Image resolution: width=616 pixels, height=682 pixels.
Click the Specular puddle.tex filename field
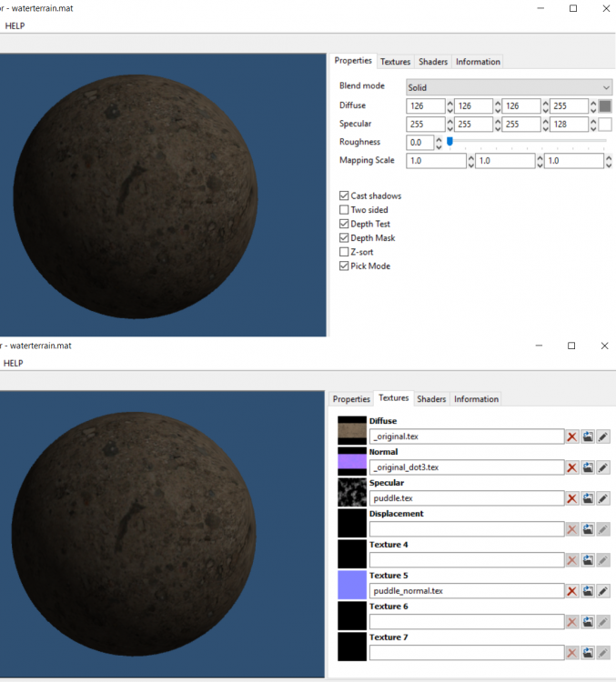(x=466, y=498)
